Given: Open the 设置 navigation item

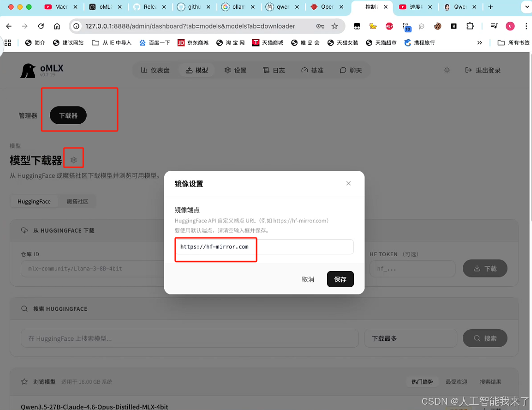Looking at the screenshot, I should 235,70.
